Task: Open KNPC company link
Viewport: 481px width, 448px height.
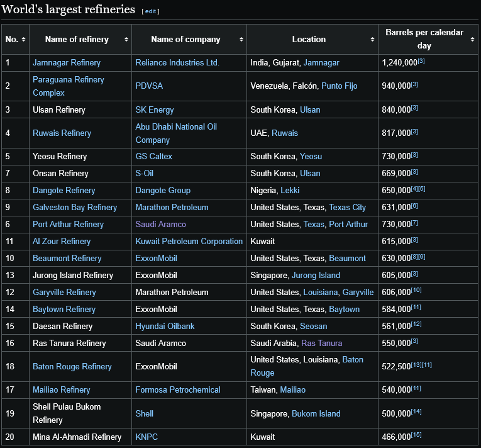Action: (147, 437)
